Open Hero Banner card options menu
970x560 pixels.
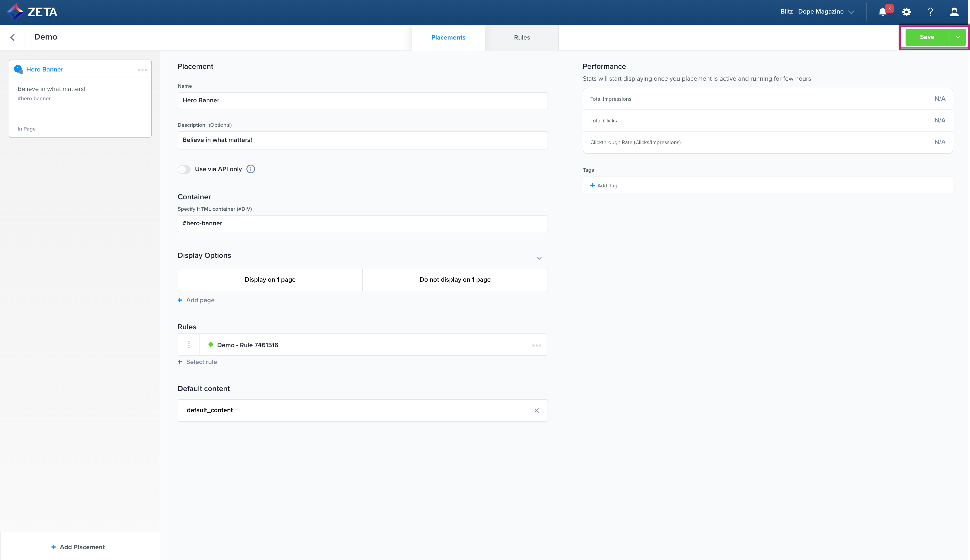[x=142, y=70]
